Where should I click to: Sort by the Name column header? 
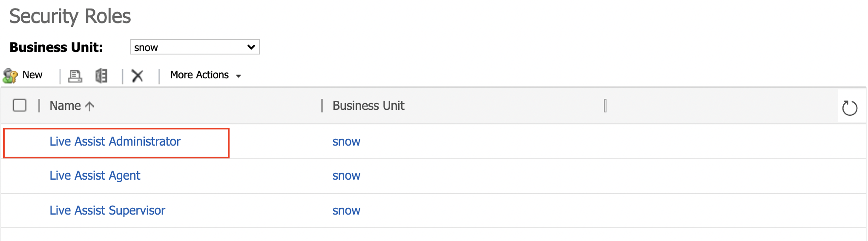[65, 106]
